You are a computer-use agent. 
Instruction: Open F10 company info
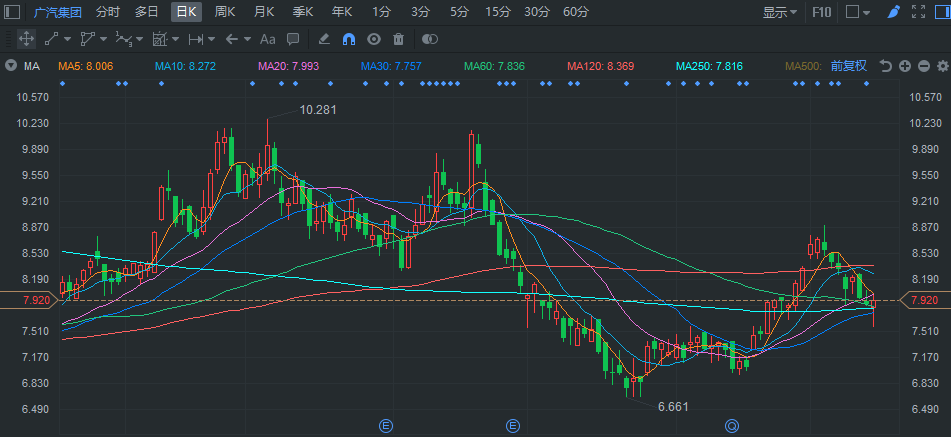click(821, 12)
